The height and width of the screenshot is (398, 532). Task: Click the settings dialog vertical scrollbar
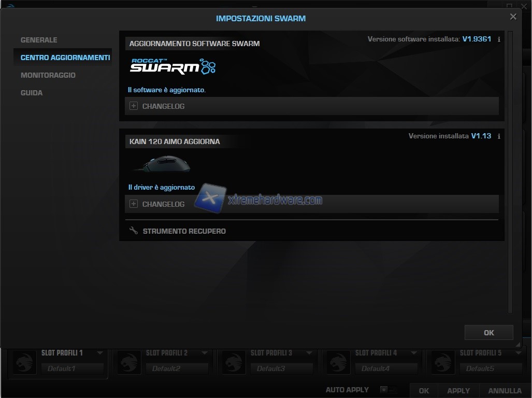click(510, 171)
